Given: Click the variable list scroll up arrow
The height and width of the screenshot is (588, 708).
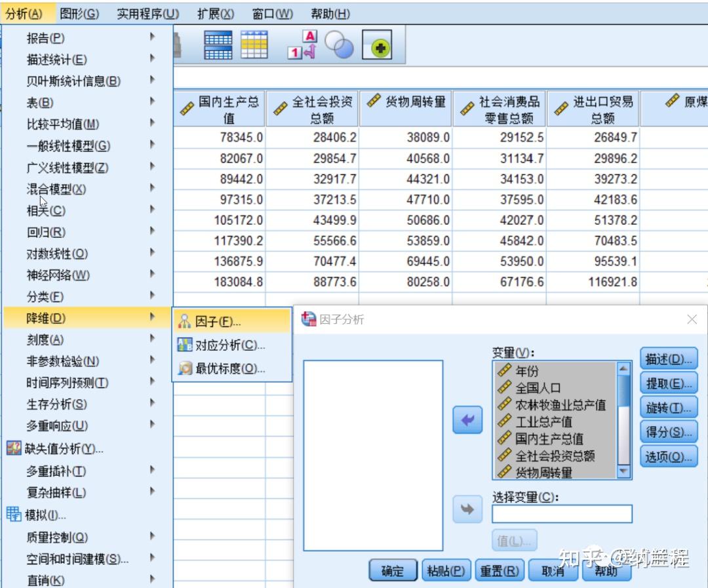Looking at the screenshot, I should [x=623, y=368].
